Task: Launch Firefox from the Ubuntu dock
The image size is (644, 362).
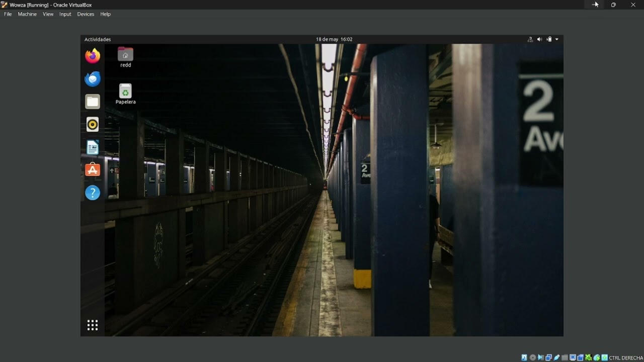Action: coord(93,56)
